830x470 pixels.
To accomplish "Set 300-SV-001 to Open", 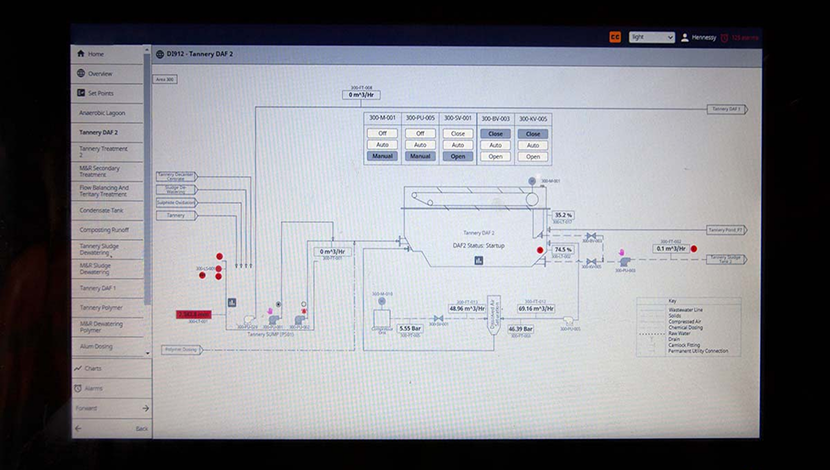I will coord(458,157).
